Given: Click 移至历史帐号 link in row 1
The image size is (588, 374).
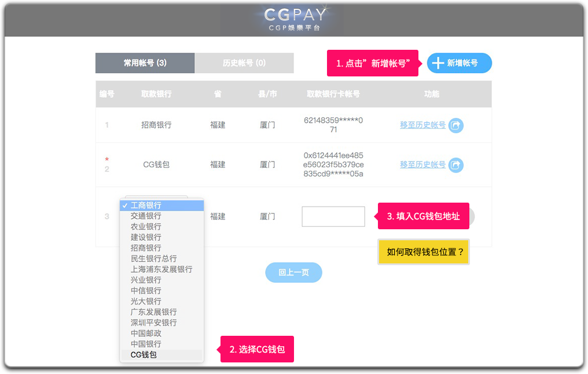Looking at the screenshot, I should pos(422,124).
